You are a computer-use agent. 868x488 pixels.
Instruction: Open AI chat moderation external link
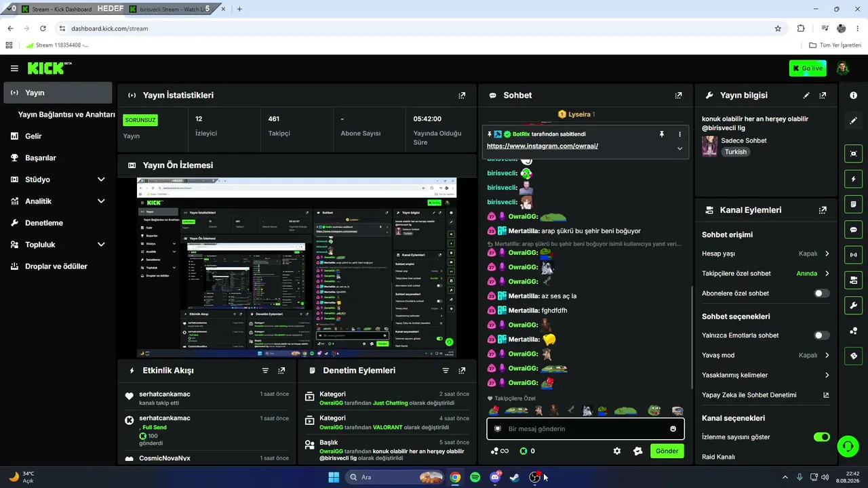(826, 395)
